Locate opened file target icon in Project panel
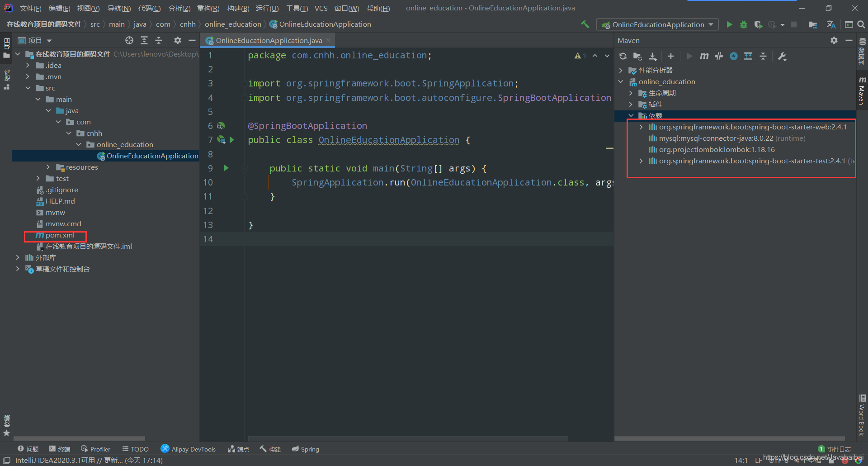The width and height of the screenshot is (868, 466). pyautogui.click(x=129, y=40)
